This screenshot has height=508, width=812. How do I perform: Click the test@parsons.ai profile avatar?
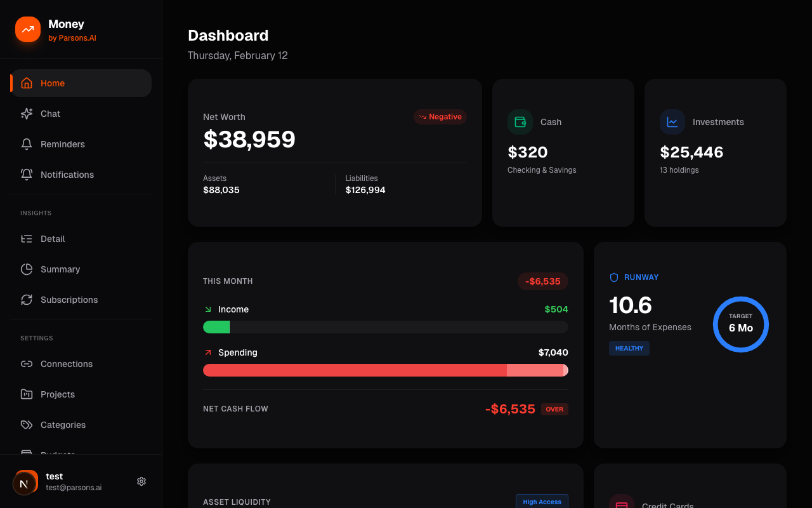(25, 483)
